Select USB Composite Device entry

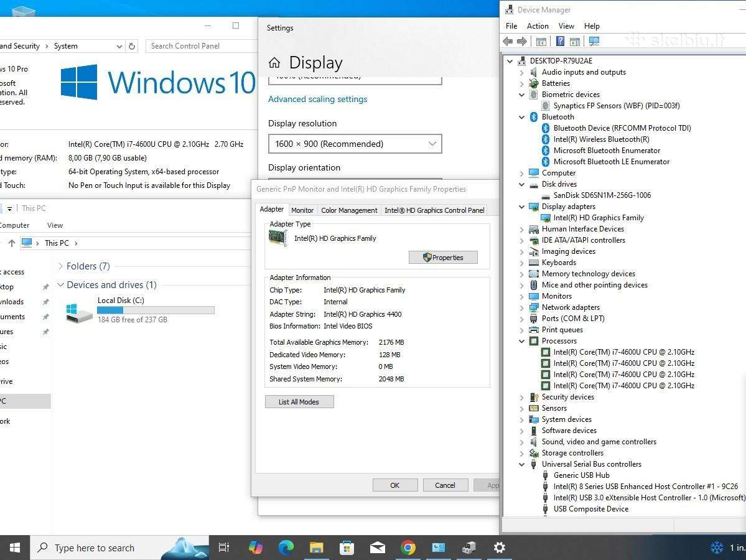[x=591, y=509]
